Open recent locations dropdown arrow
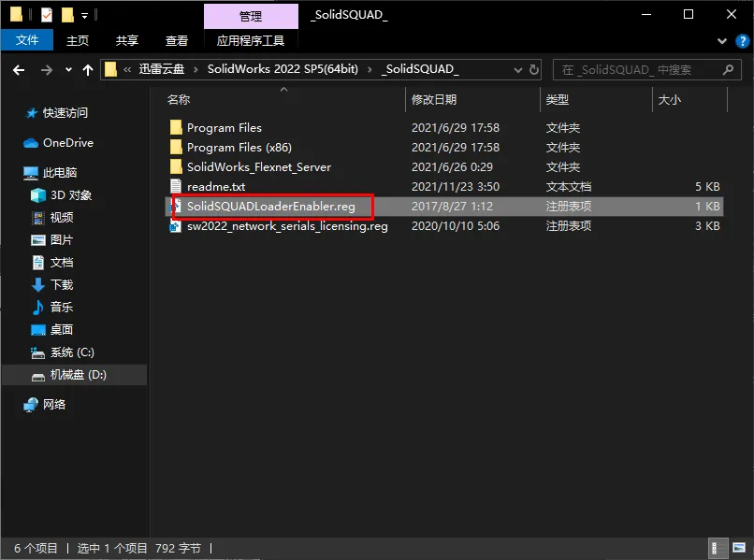 point(69,70)
